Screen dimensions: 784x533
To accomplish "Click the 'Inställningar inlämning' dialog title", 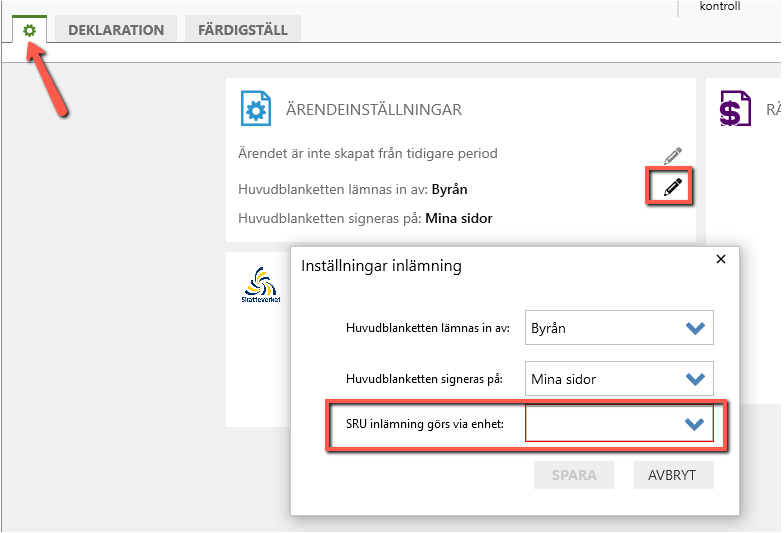I will coord(381,266).
